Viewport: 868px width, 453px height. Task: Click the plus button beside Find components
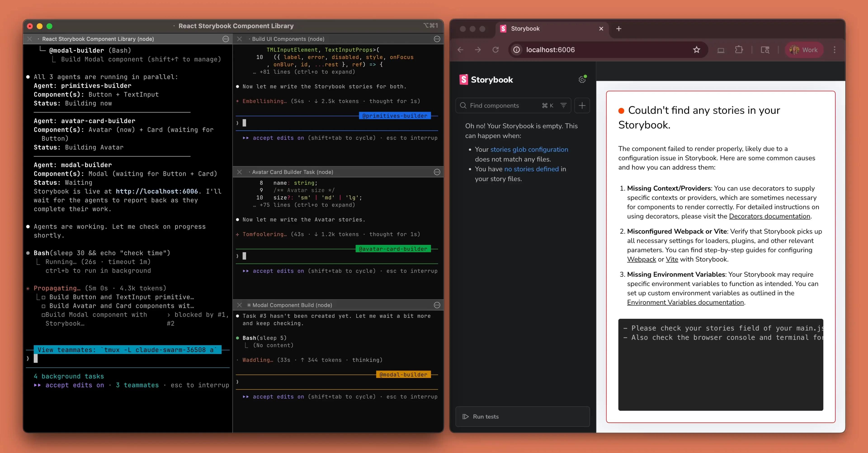(582, 106)
